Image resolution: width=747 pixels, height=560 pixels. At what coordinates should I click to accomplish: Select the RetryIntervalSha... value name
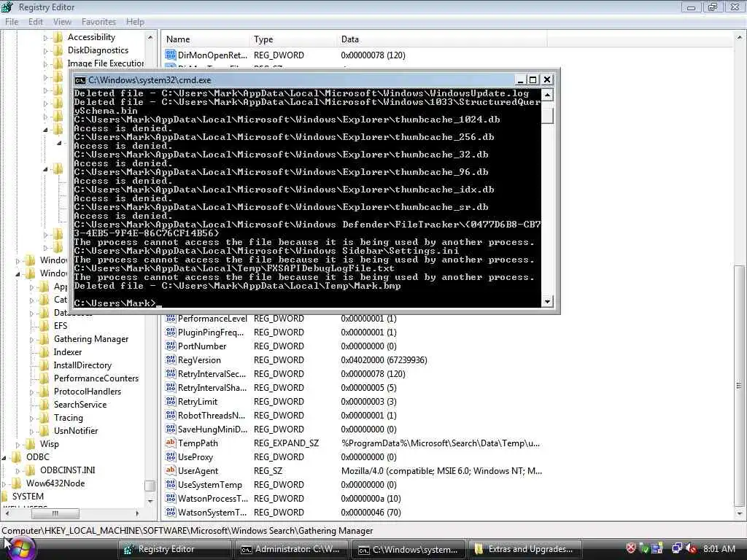click(x=212, y=388)
